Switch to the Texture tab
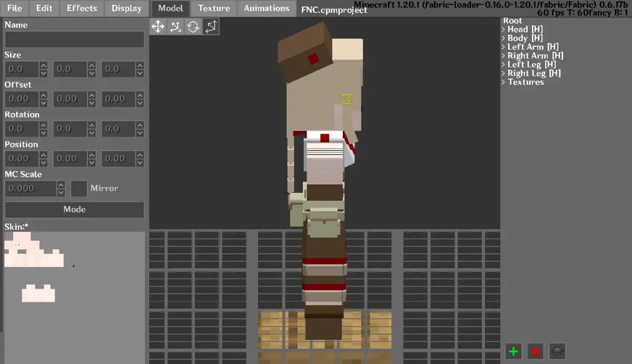 [214, 8]
